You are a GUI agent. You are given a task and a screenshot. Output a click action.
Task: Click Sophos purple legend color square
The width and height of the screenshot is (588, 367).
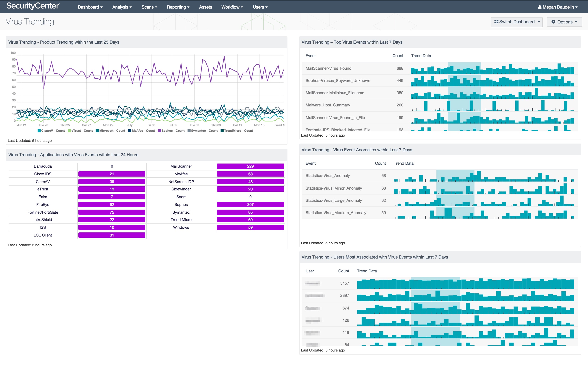(x=159, y=131)
